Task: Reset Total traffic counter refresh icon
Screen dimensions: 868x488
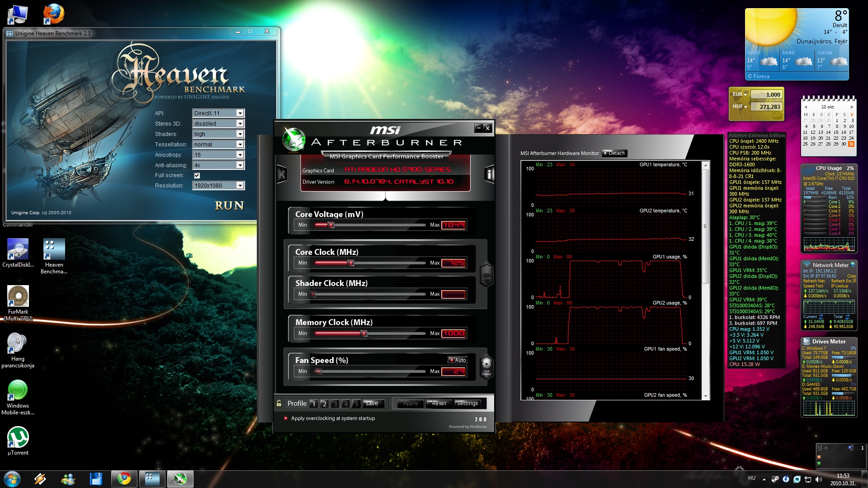Action: pyautogui.click(x=848, y=317)
